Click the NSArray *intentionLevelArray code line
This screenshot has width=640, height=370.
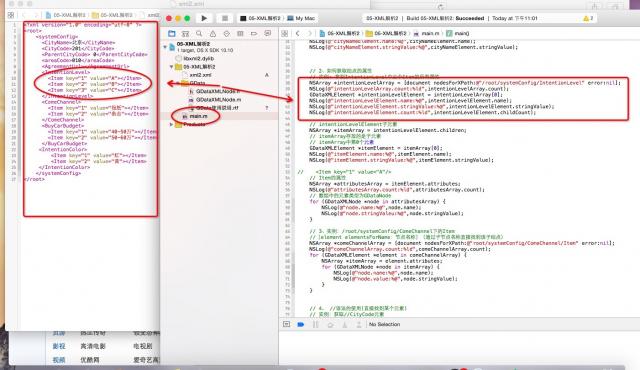click(x=464, y=83)
